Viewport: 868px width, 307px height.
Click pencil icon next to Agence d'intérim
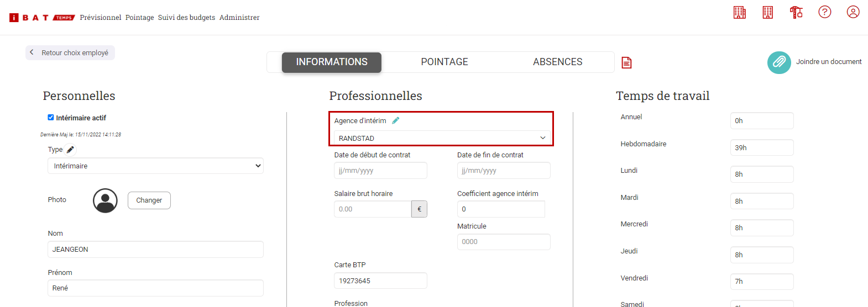tap(396, 120)
